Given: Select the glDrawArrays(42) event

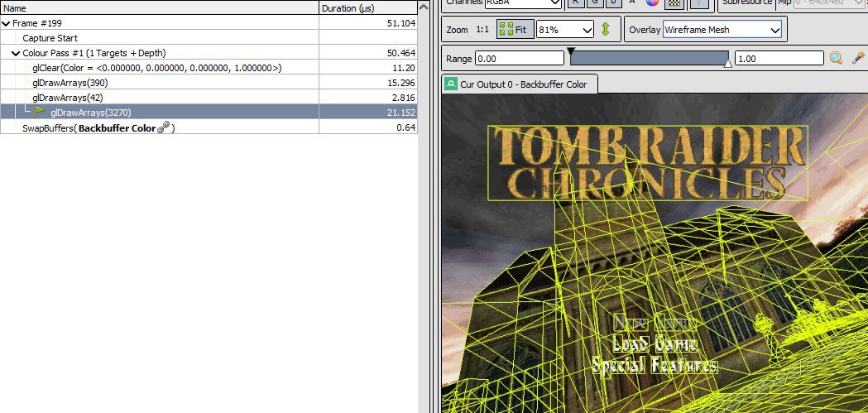Looking at the screenshot, I should coord(209,98).
